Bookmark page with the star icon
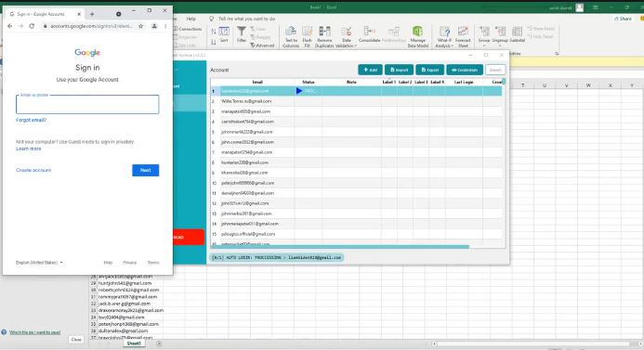 (141, 26)
